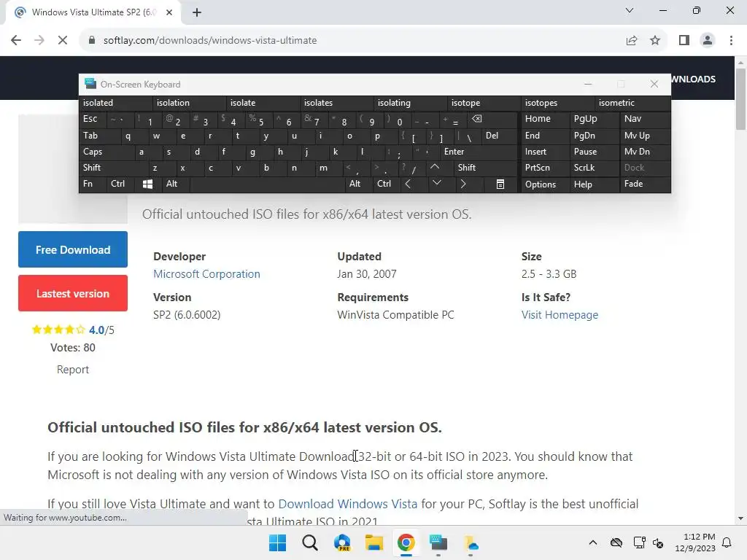Image resolution: width=747 pixels, height=560 pixels.
Task: Click the star rating row
Action: pos(58,330)
